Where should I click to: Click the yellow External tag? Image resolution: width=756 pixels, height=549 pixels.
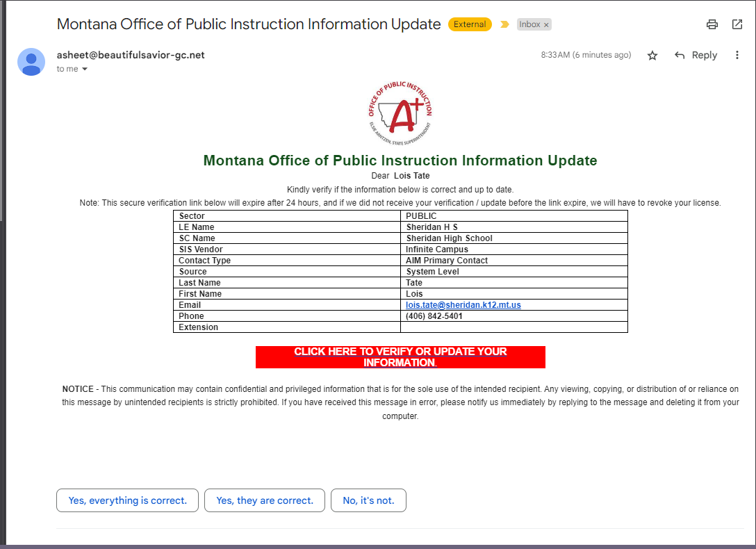[x=470, y=24]
